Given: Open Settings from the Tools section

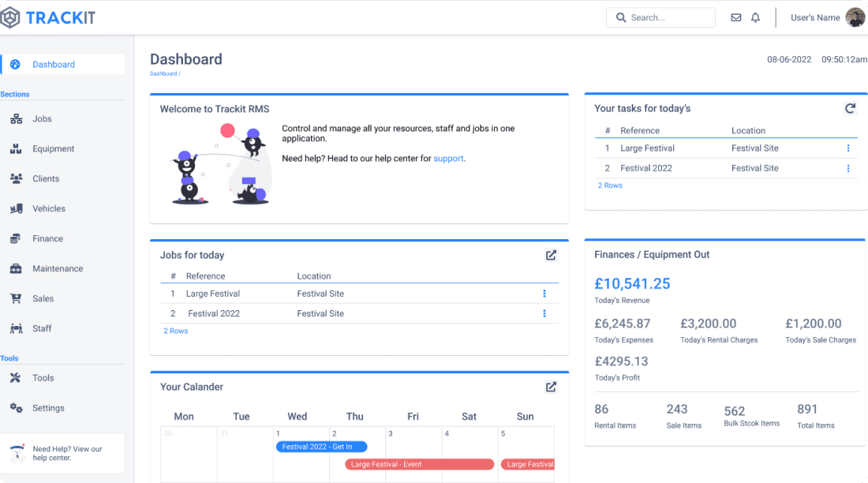Looking at the screenshot, I should click(48, 408).
